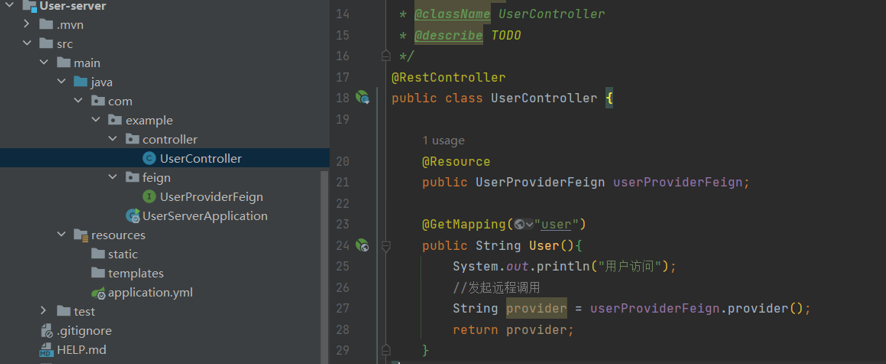Screen dimensions: 886x364
Task: Select HELP.md in the project tree
Action: [81, 350]
